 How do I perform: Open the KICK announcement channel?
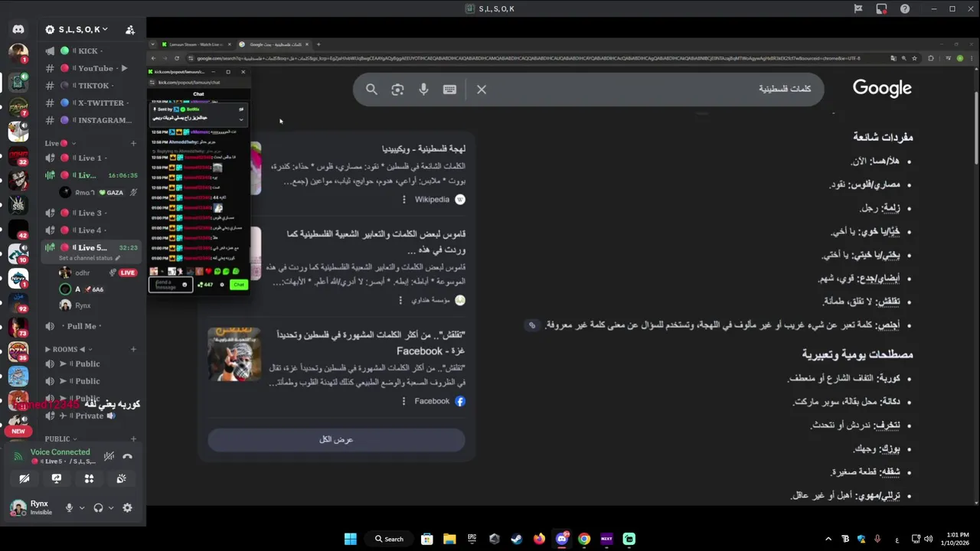[x=88, y=51]
